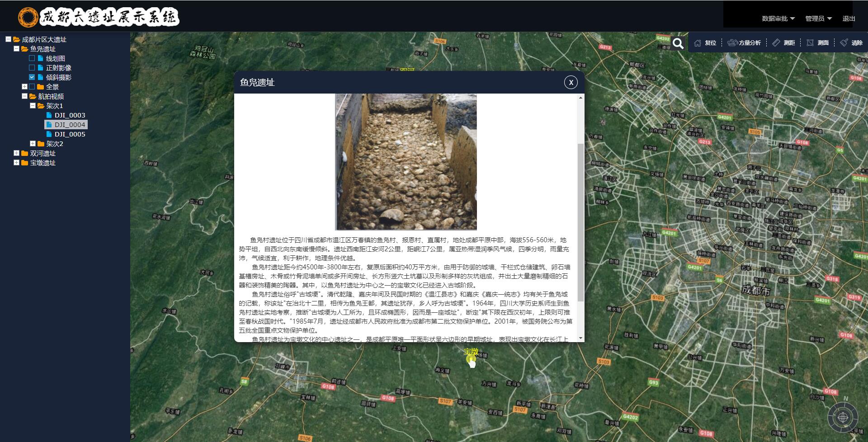The height and width of the screenshot is (442, 868).
Task: Click the popup vertical scrollbar thumb
Action: [x=580, y=222]
